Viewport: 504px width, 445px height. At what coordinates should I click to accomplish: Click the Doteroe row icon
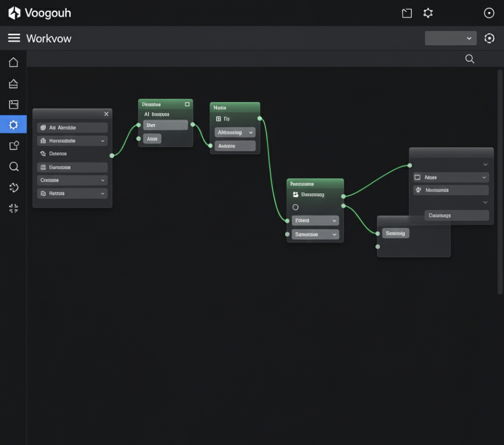[x=43, y=154]
